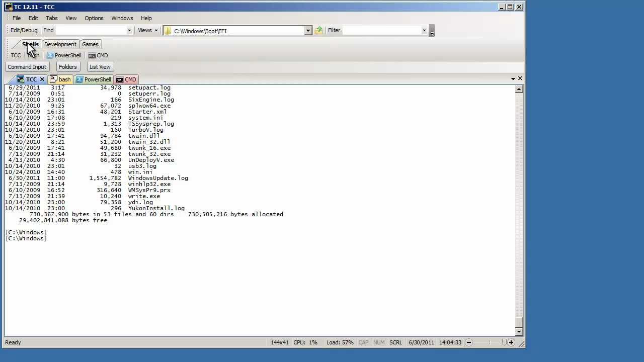The width and height of the screenshot is (644, 362).
Task: Click the Edit/Debug toolbar button
Action: coord(24,30)
